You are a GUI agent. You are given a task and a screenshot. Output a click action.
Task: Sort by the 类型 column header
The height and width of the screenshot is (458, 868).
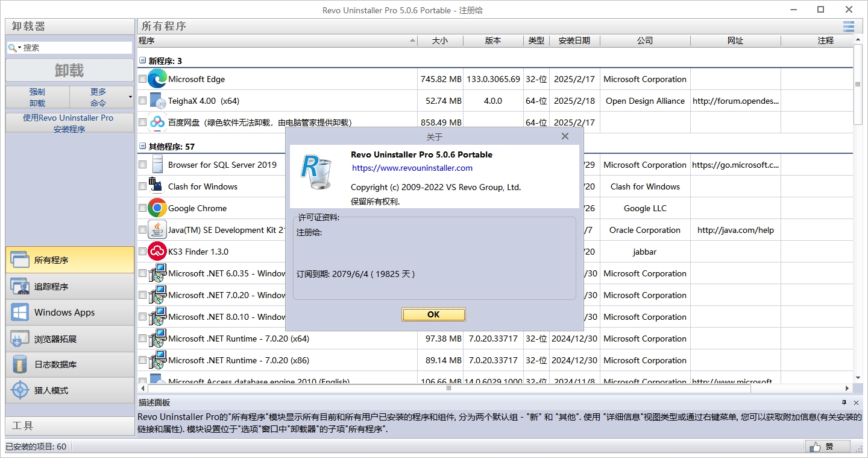pos(536,40)
